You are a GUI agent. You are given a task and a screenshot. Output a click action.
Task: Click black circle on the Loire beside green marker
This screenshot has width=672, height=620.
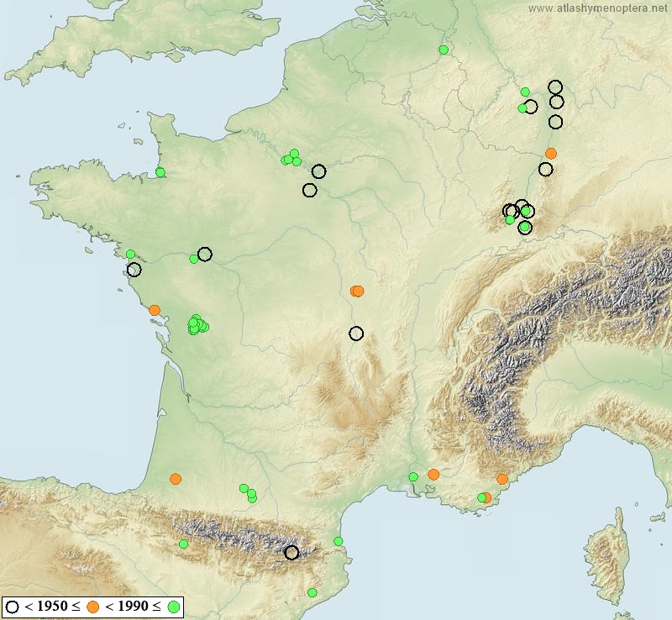click(205, 255)
